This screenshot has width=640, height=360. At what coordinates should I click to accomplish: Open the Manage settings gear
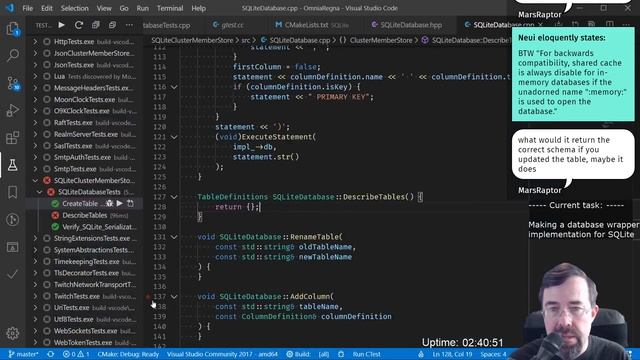(13, 333)
